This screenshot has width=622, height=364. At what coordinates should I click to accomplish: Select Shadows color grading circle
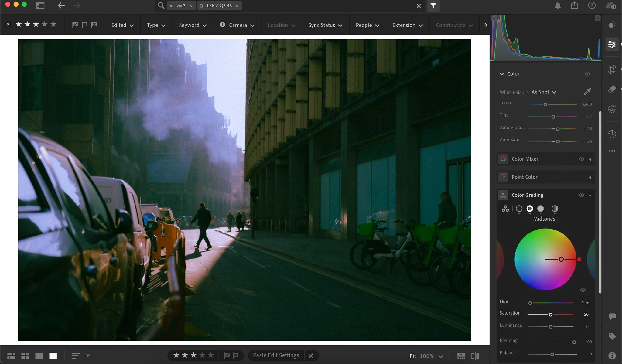pyautogui.click(x=519, y=209)
